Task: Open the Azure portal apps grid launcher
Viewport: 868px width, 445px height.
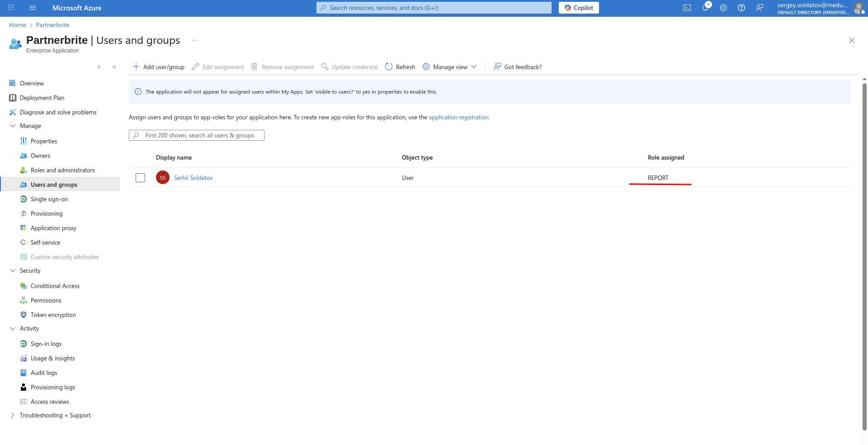Action: click(11, 8)
